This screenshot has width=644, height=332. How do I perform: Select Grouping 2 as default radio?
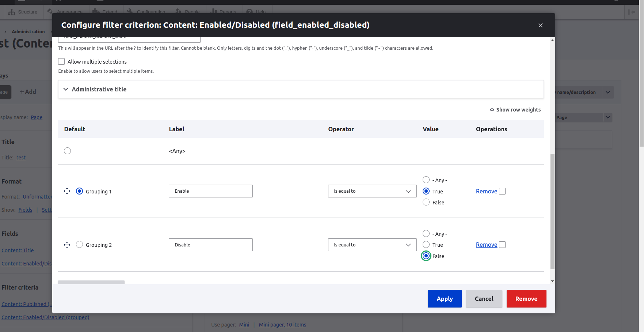(79, 245)
